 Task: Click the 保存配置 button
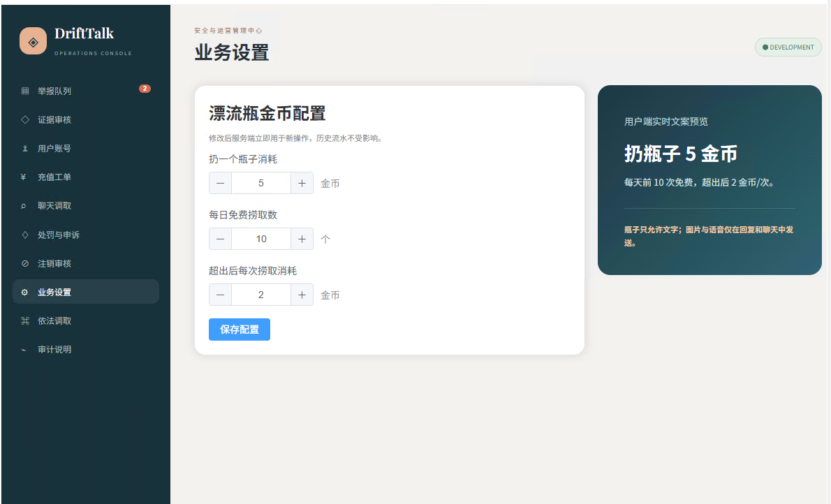click(240, 329)
